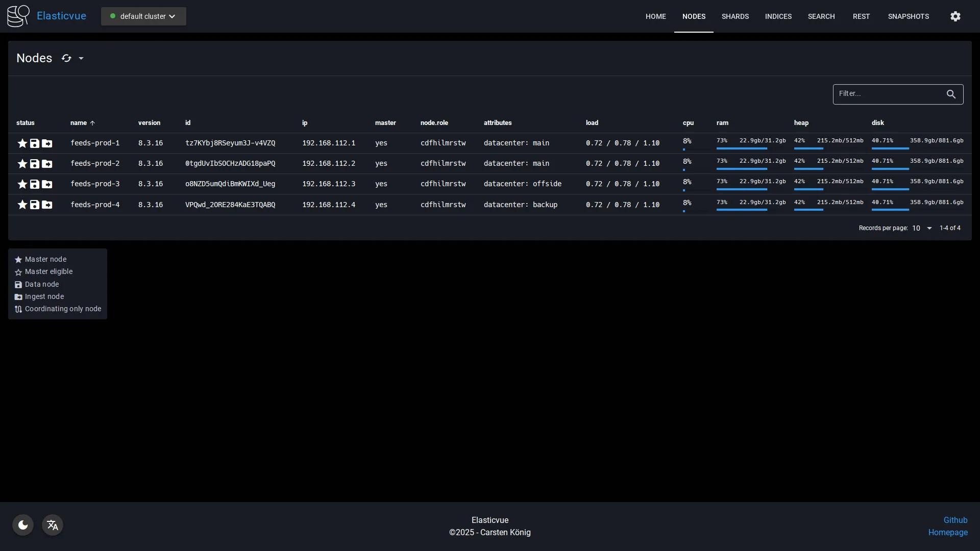Click the Coordinating only node icon in the legend

18,309
